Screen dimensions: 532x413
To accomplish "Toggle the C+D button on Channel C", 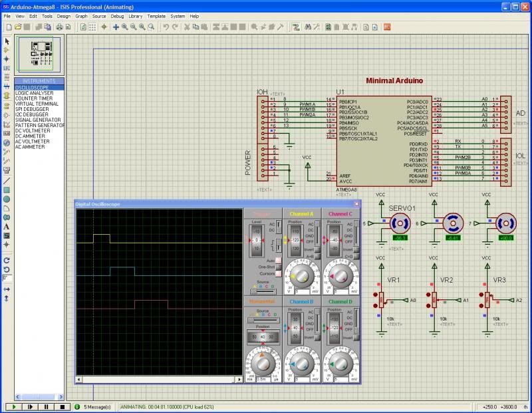I will (356, 257).
